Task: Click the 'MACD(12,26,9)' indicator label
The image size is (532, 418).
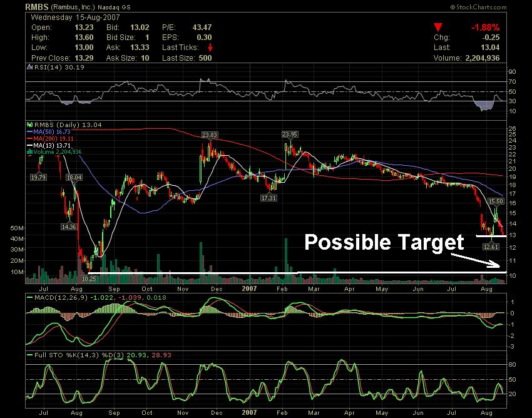Action: (61, 298)
